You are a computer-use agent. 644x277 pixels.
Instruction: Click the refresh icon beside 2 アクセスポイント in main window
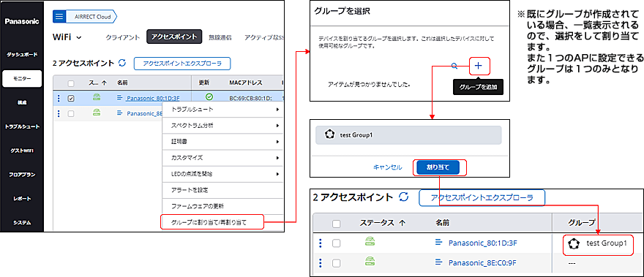click(x=122, y=63)
